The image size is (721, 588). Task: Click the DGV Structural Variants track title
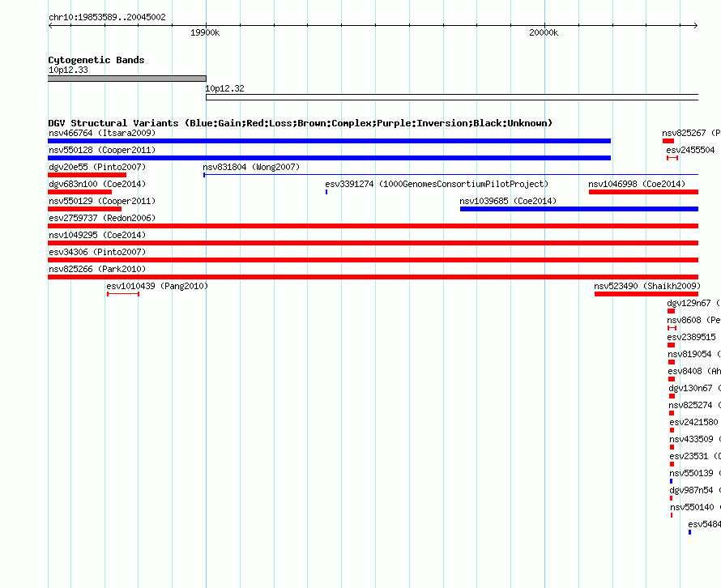tap(301, 123)
